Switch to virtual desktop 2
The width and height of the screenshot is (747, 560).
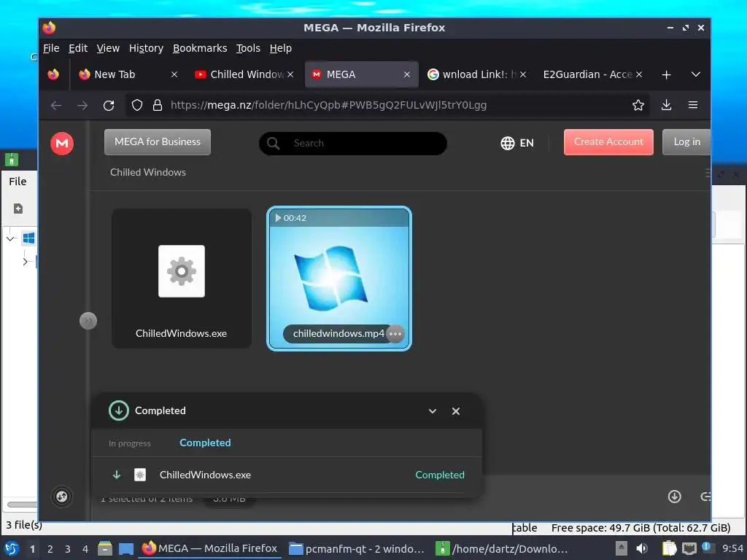(x=50, y=549)
